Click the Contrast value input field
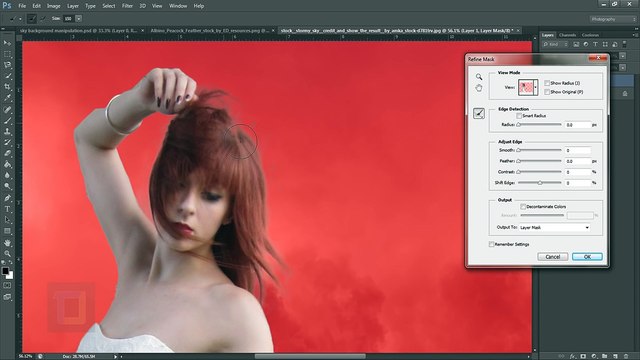This screenshot has height=360, width=640. 578,172
